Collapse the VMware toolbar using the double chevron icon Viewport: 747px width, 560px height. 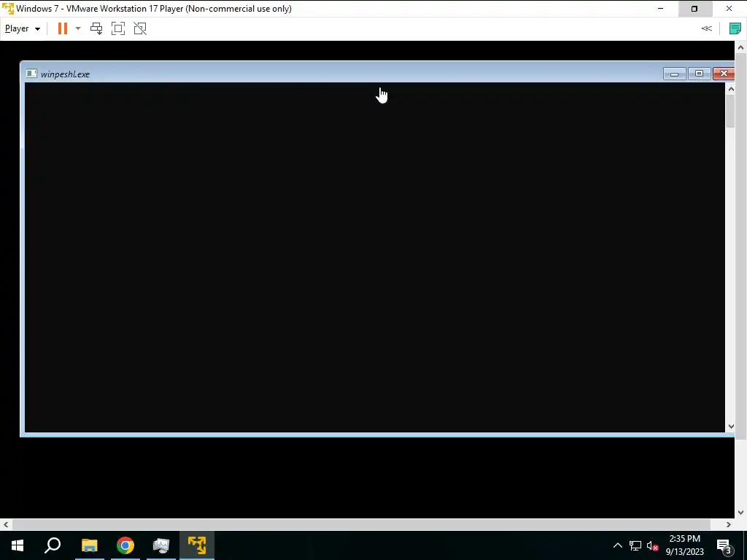[x=706, y=28]
